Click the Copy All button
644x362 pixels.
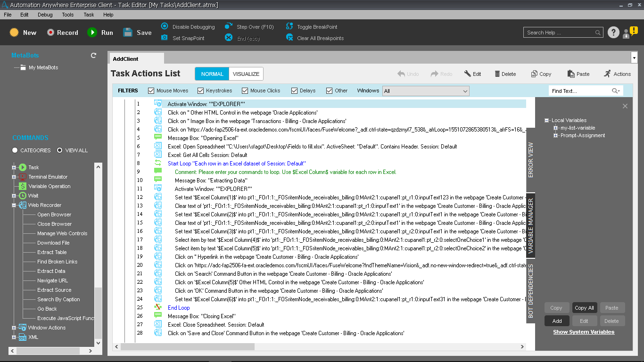click(584, 308)
